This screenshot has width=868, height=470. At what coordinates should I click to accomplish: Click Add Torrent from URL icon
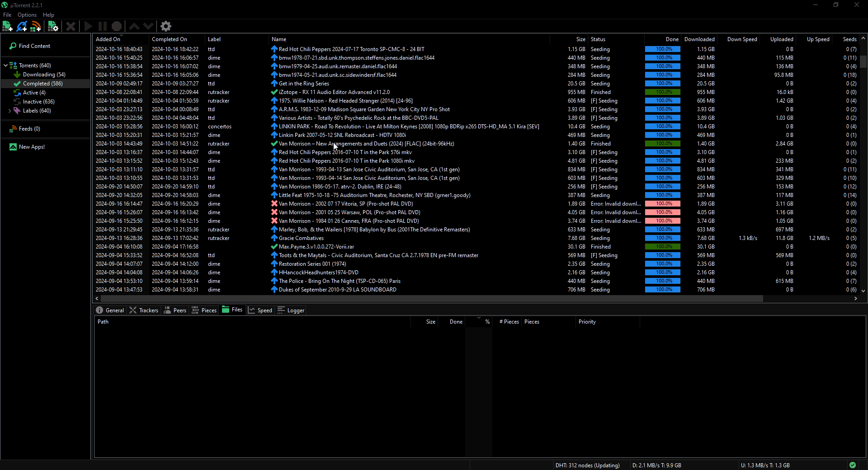(22, 26)
